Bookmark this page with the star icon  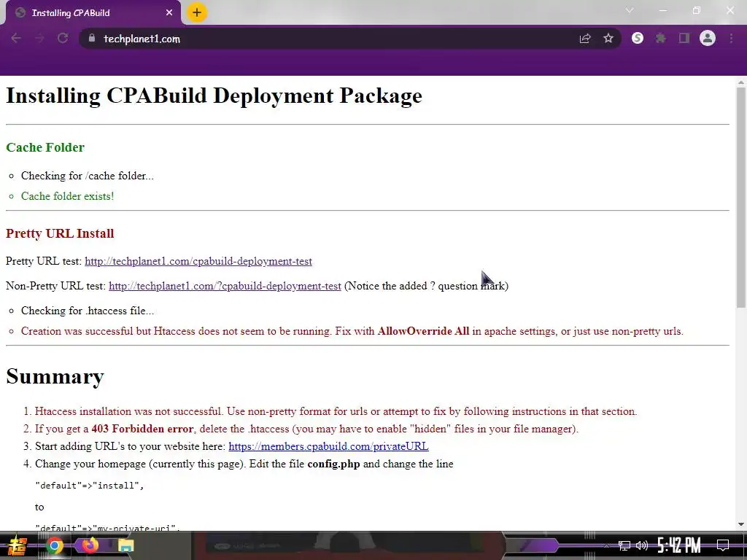[x=608, y=39]
